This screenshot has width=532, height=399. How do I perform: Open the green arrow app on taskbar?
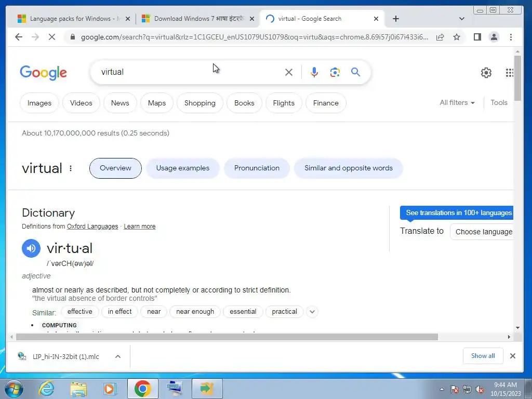click(207, 389)
